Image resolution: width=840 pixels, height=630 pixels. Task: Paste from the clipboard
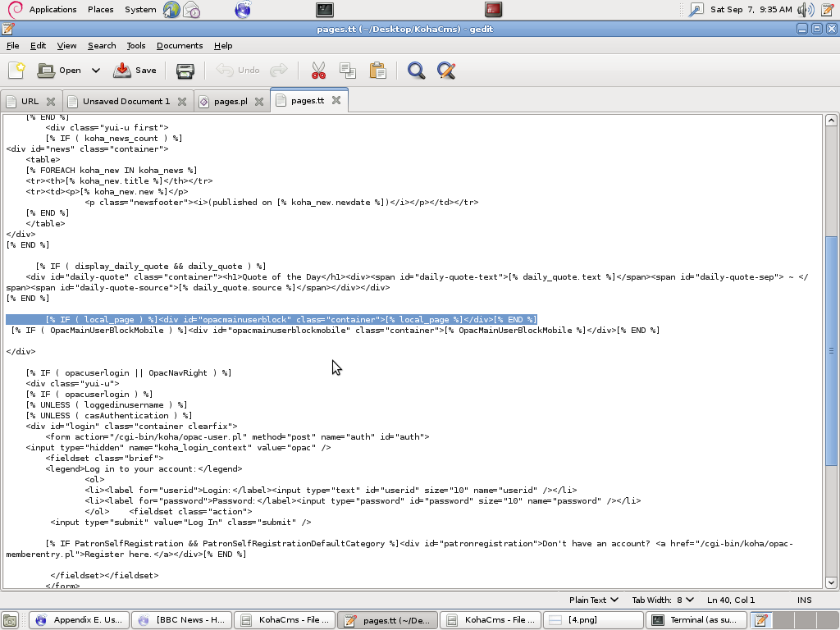pos(377,71)
